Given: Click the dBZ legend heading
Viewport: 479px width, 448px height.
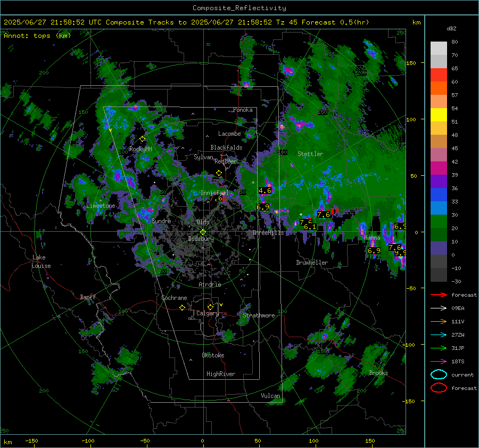Looking at the screenshot, I should click(x=451, y=28).
